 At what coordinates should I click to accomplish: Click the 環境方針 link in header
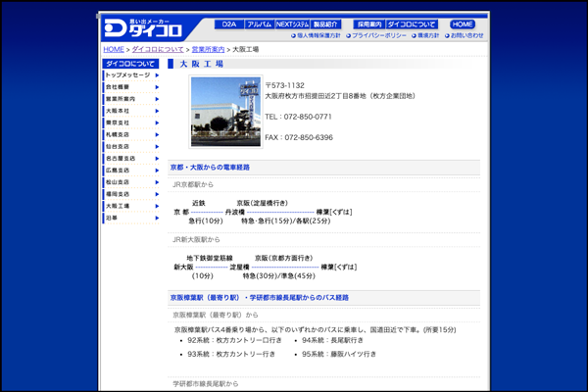click(424, 35)
